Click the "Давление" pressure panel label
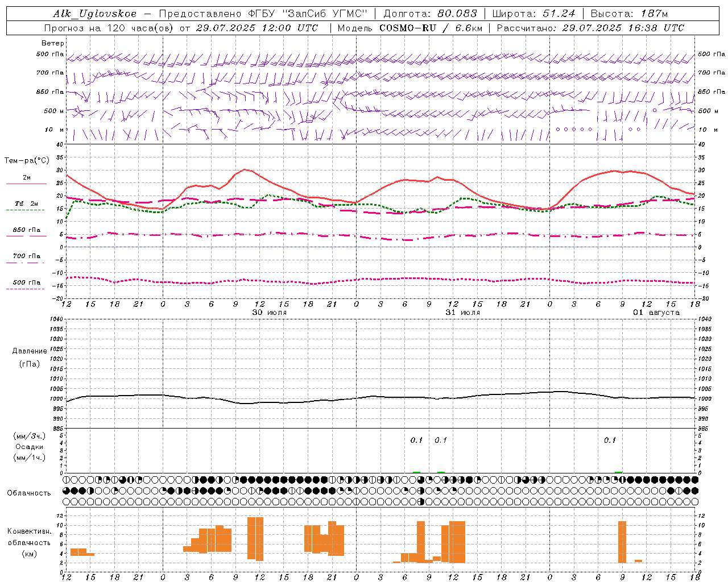728x582 pixels. (x=30, y=351)
